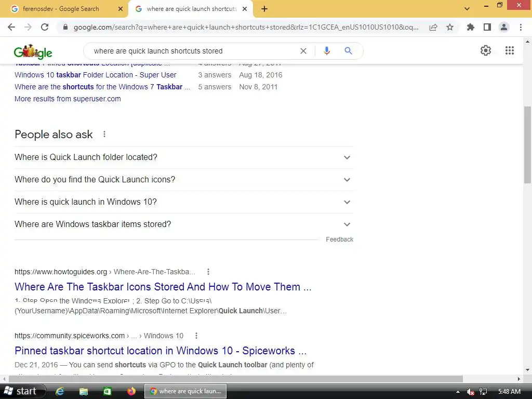Click the '5 answers' text
532x399 pixels.
(x=215, y=87)
